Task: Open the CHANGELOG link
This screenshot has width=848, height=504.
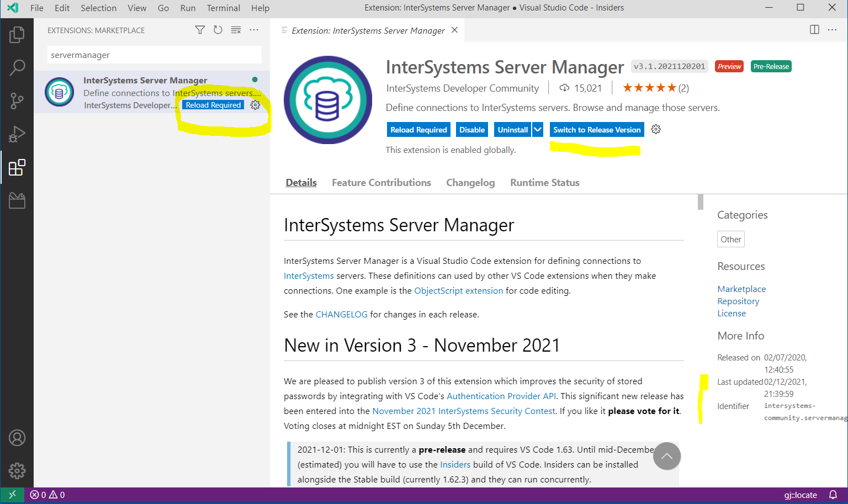Action: coord(341,314)
